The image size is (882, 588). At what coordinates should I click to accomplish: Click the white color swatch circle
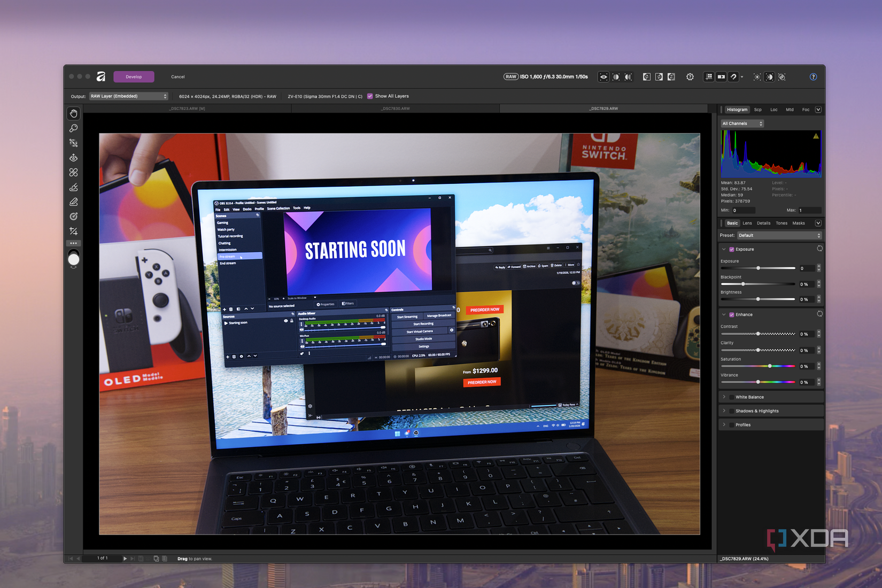tap(74, 260)
